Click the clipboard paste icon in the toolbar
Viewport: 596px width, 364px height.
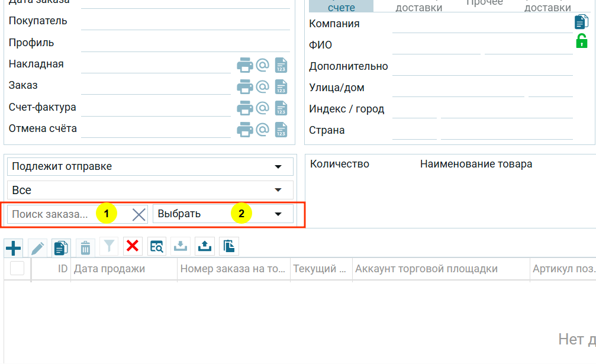click(228, 247)
